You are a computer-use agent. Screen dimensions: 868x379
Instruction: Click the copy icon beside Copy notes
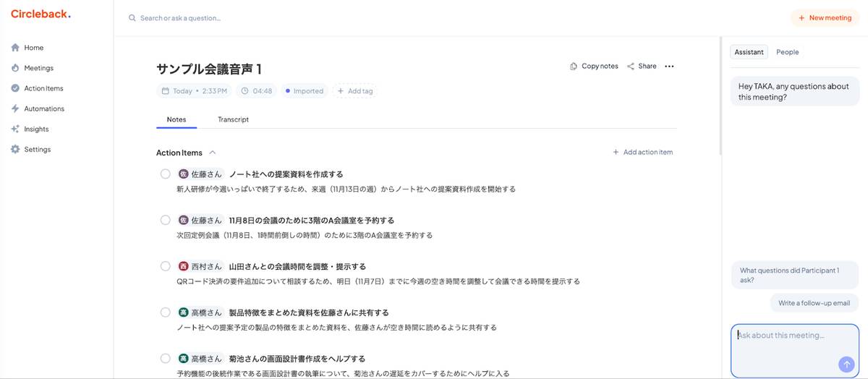[574, 66]
